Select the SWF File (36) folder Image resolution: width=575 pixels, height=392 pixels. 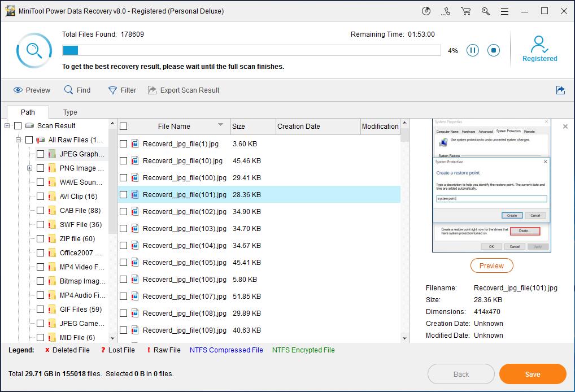81,224
